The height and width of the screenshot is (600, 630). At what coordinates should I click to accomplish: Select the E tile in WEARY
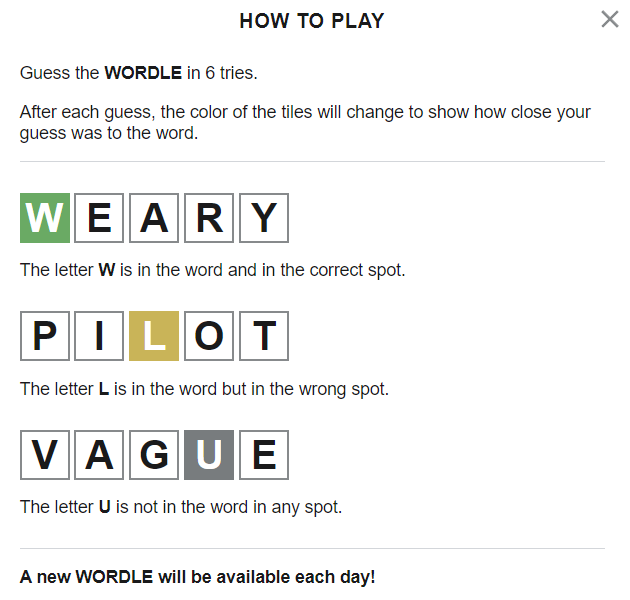point(99,218)
